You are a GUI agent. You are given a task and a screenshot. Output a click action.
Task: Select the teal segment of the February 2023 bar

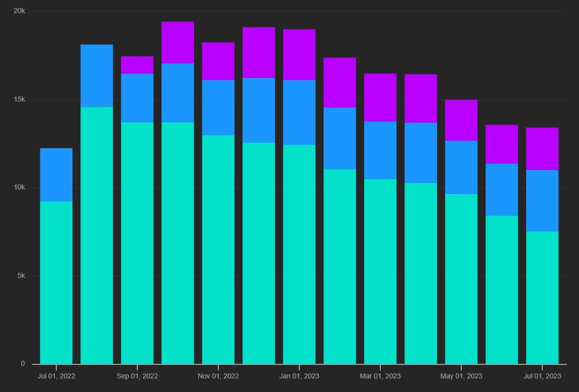pyautogui.click(x=340, y=266)
